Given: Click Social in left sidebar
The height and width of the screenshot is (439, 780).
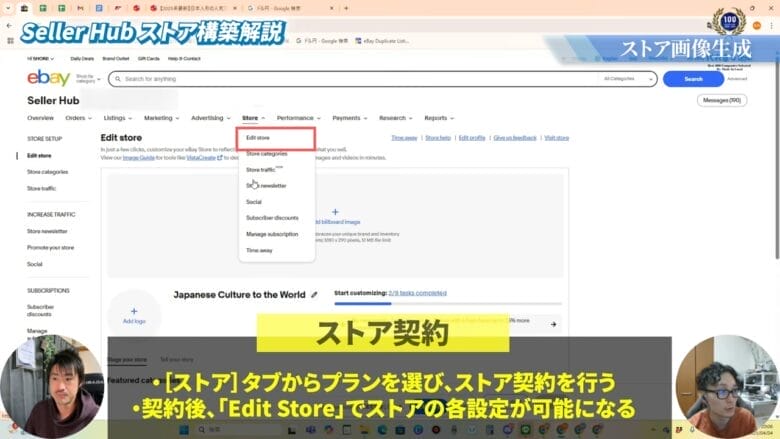Looking at the screenshot, I should click(34, 264).
